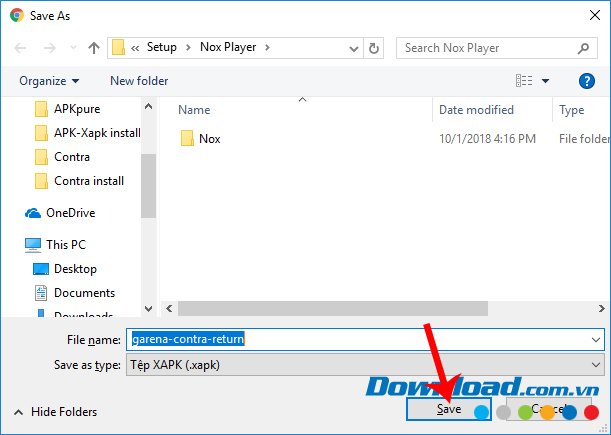Screen dimensions: 611x435
Task: Click the Back navigation arrow
Action: (x=20, y=48)
